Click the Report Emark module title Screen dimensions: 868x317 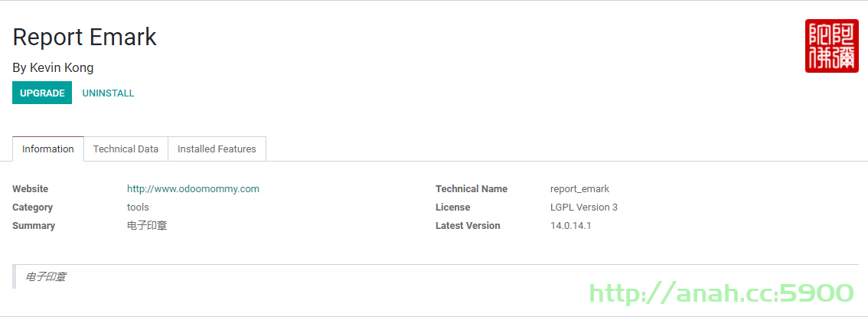point(85,37)
